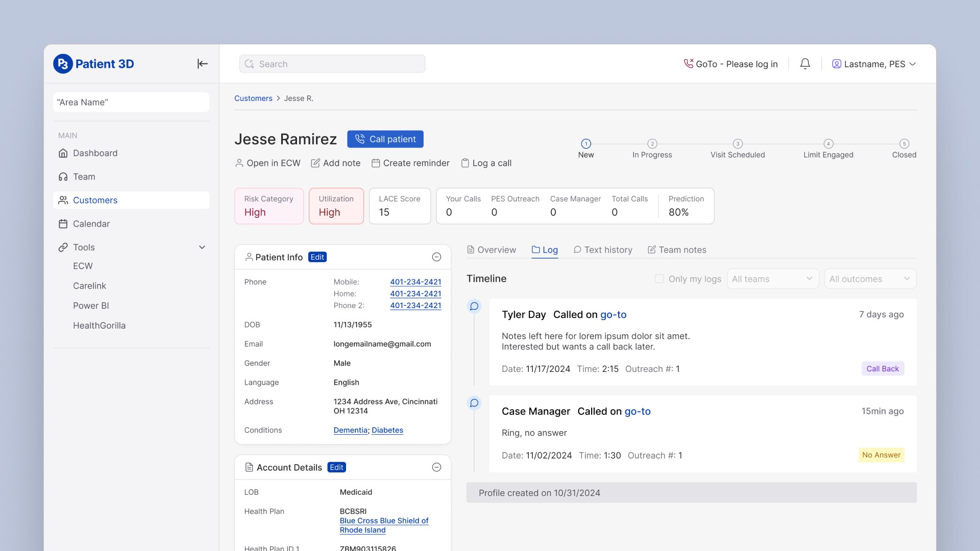Click the Patient 3D logo icon
Screen dimensions: 980x551
pyautogui.click(x=63, y=64)
